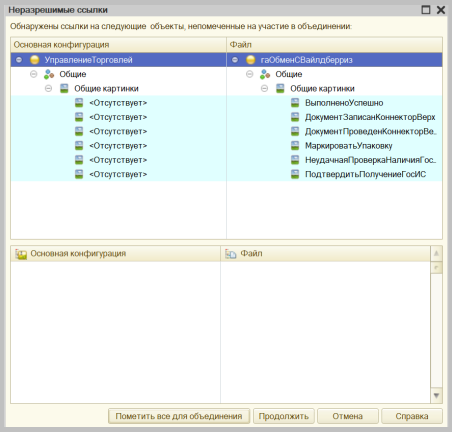452x432 pixels.
Task: Select the МаркироватьУпаковку row
Action: (334, 146)
